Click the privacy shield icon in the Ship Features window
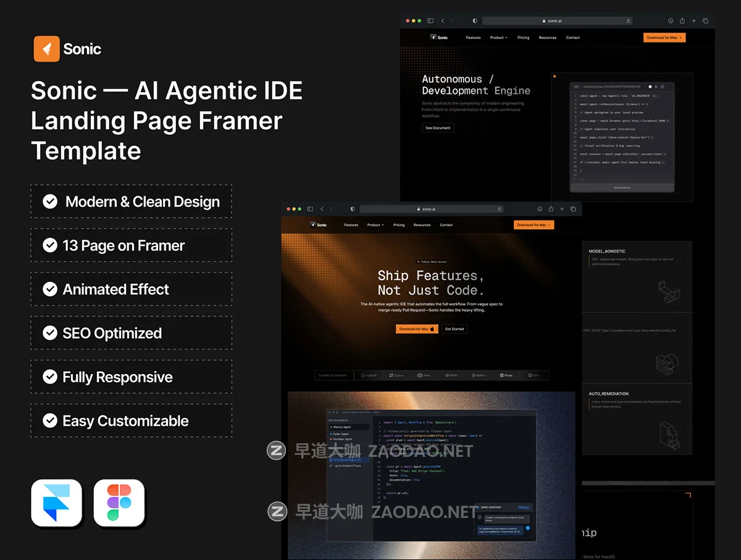Screen dimensions: 741x560 tap(353, 209)
